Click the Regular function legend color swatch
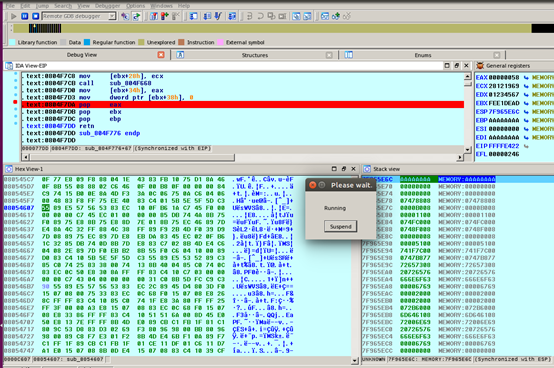The height and width of the screenshot is (368, 554). point(87,42)
